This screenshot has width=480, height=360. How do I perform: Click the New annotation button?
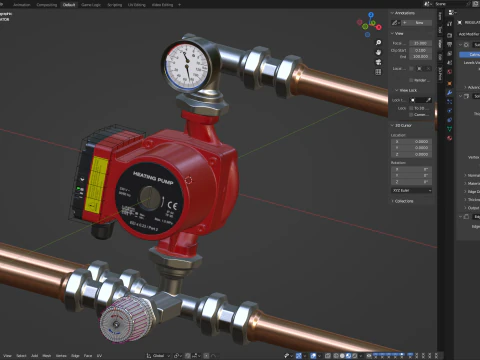click(x=416, y=23)
